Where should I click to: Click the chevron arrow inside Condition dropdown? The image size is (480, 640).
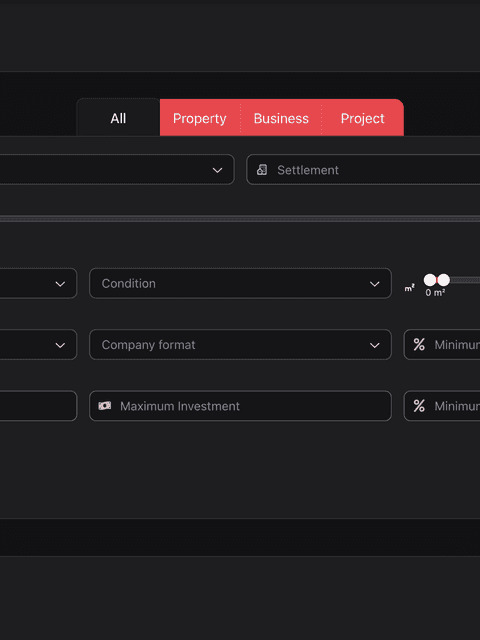374,284
